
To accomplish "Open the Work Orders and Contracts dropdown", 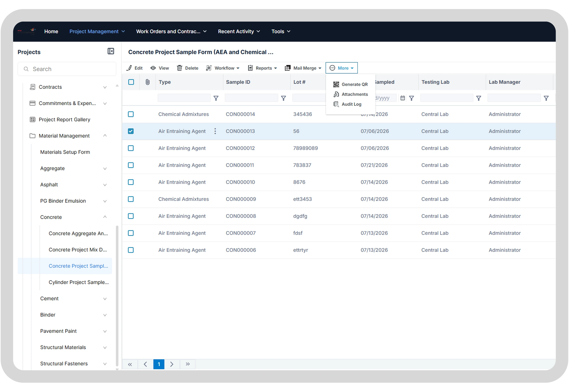I will (x=171, y=31).
